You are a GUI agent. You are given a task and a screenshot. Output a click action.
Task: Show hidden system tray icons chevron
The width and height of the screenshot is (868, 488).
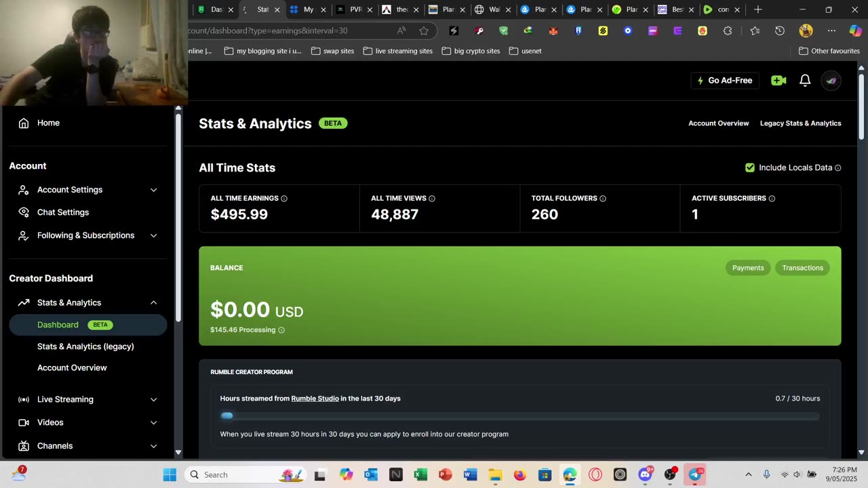click(749, 474)
